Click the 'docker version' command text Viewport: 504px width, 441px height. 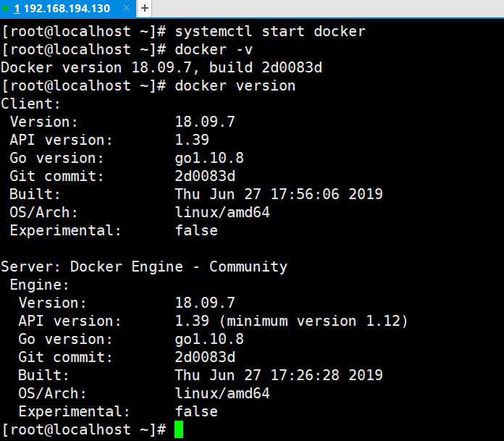click(x=235, y=85)
